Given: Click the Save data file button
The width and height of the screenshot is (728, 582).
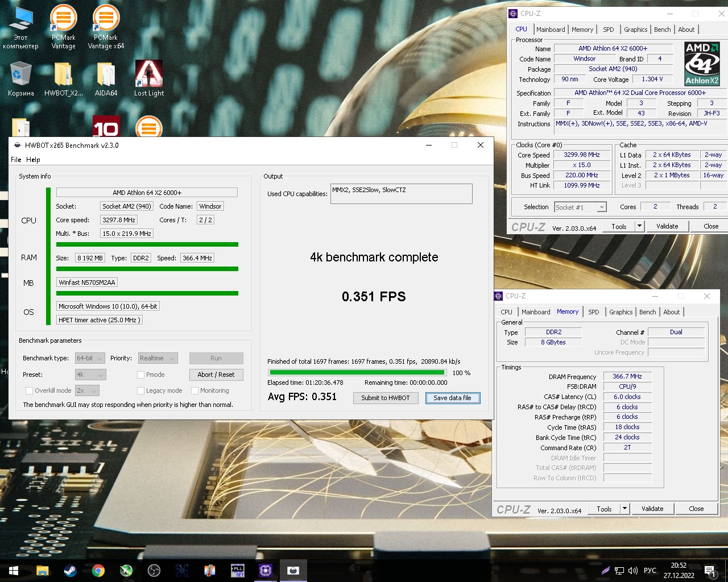Looking at the screenshot, I should tap(453, 398).
